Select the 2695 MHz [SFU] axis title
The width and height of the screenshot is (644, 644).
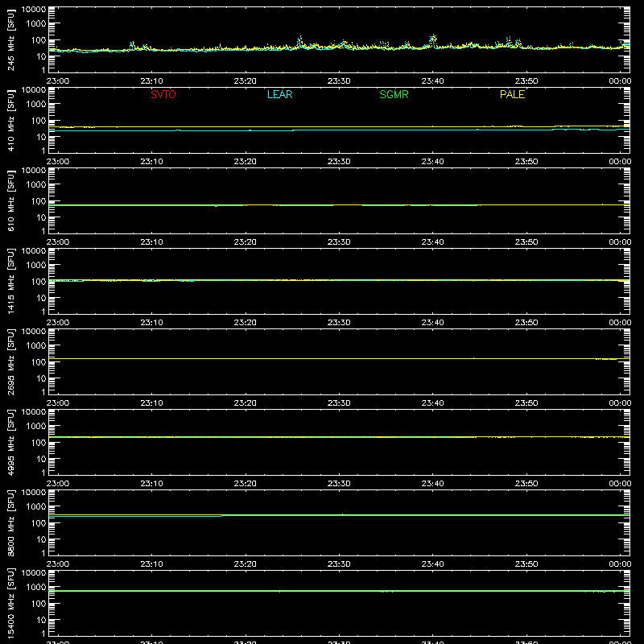(x=10, y=361)
